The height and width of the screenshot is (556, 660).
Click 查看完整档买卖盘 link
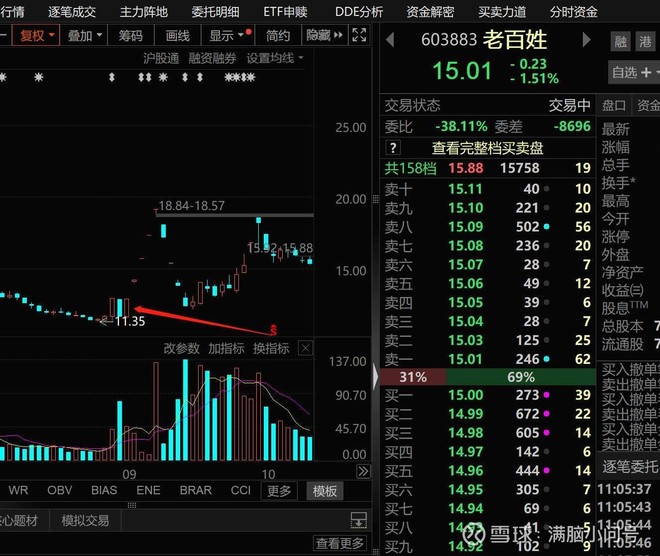(x=487, y=148)
